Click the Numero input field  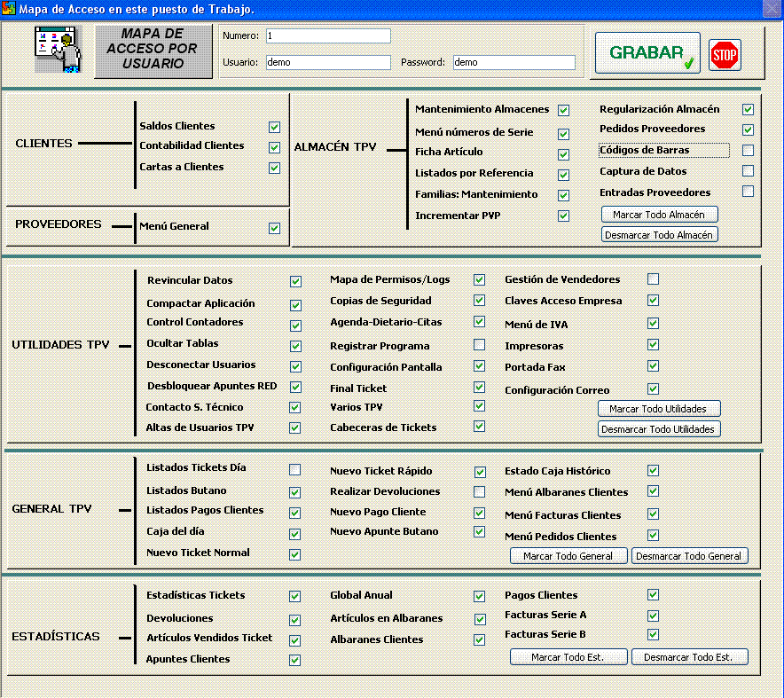point(328,36)
